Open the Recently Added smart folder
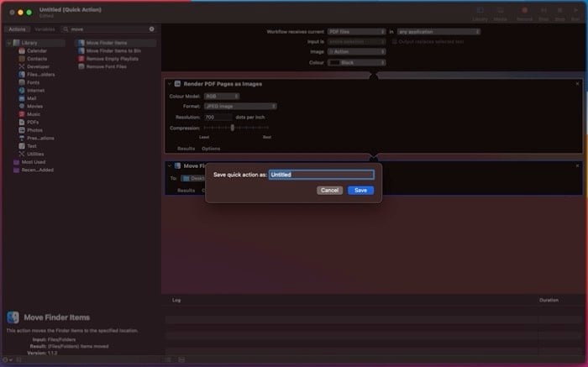This screenshot has height=367, width=588. coord(34,170)
